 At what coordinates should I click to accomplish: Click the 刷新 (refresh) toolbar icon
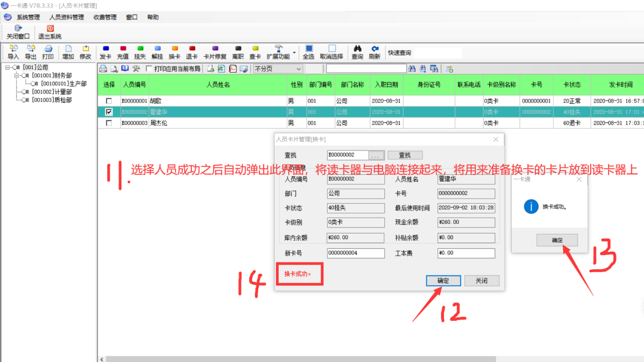point(375,52)
